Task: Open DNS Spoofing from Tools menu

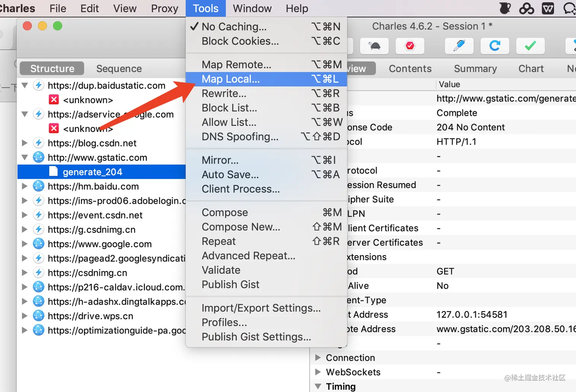Action: coord(266,137)
